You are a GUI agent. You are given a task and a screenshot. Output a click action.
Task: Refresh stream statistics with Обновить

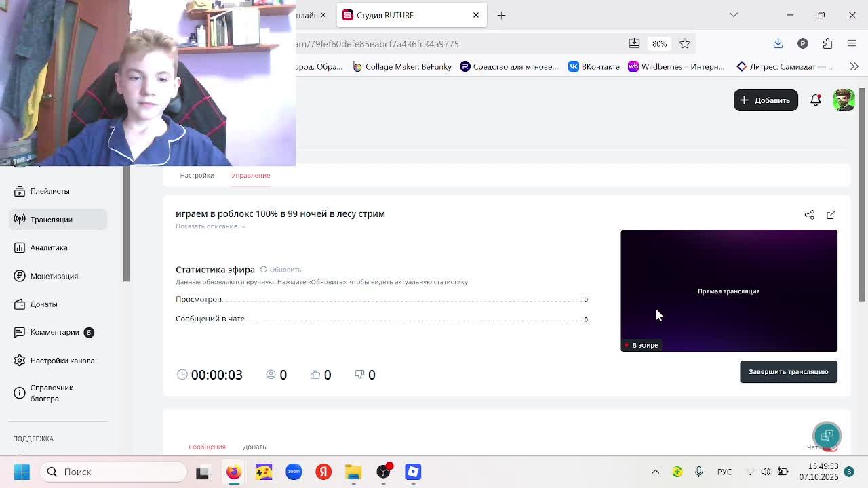point(281,270)
